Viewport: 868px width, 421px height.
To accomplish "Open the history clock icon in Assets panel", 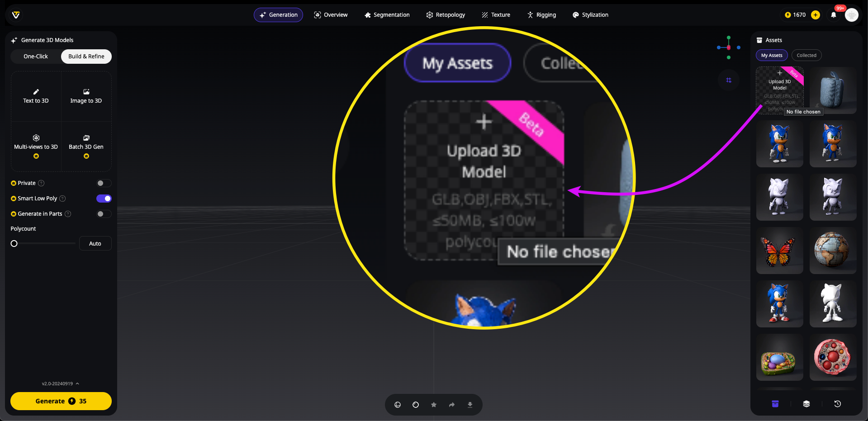I will [x=837, y=404].
